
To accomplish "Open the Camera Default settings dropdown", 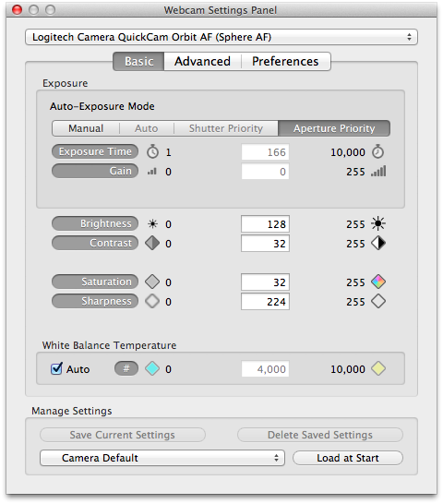I will coord(162,458).
